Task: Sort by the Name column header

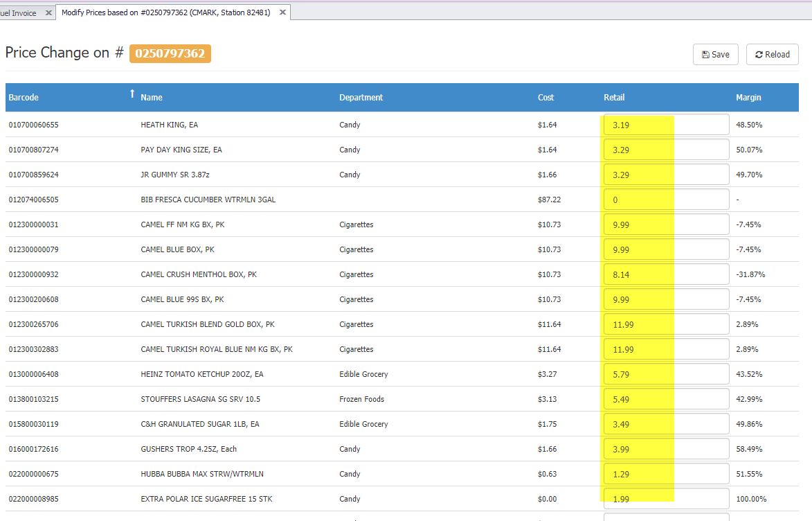Action: [x=151, y=98]
